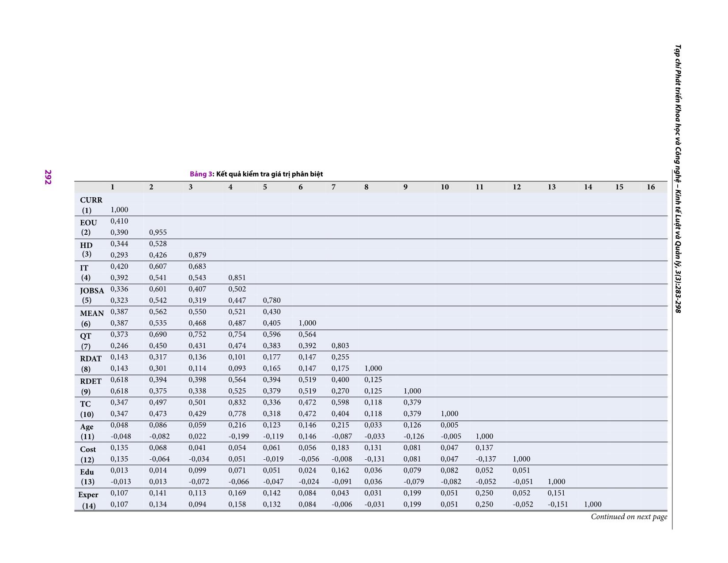
Task: Select page number 292
Action: pyautogui.click(x=48, y=177)
